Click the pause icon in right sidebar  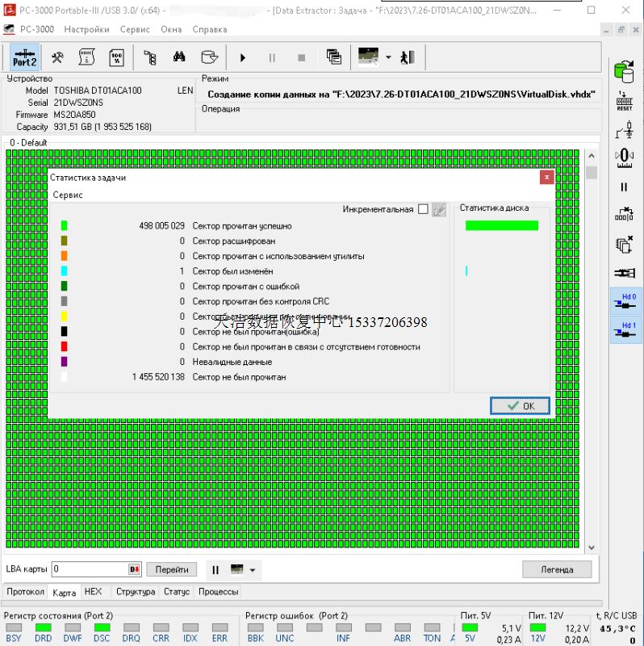pyautogui.click(x=624, y=187)
